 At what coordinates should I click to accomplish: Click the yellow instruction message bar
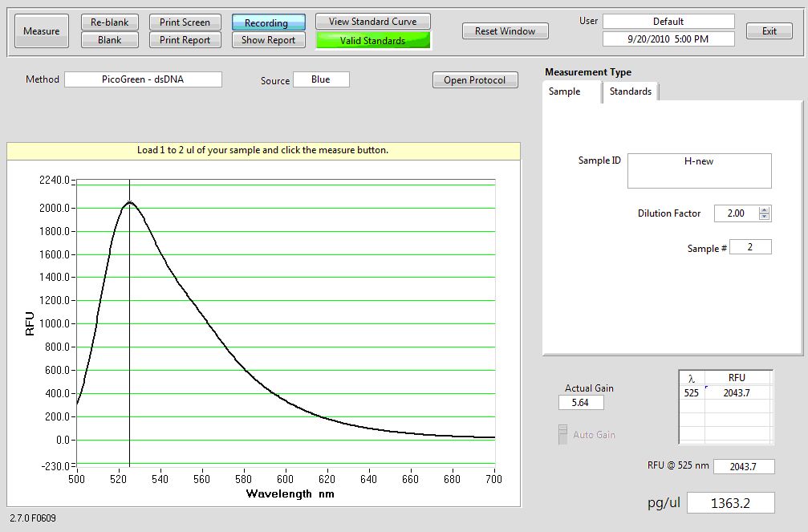[263, 151]
